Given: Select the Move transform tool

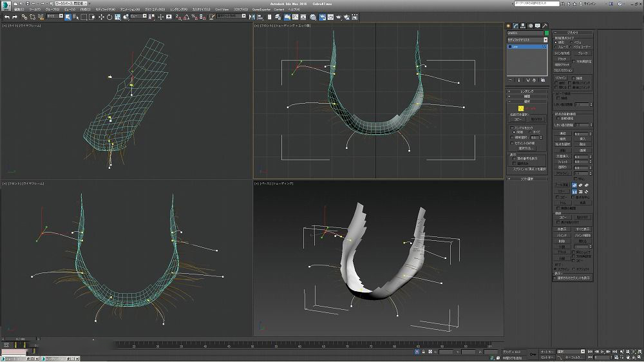Looking at the screenshot, I should point(101,17).
